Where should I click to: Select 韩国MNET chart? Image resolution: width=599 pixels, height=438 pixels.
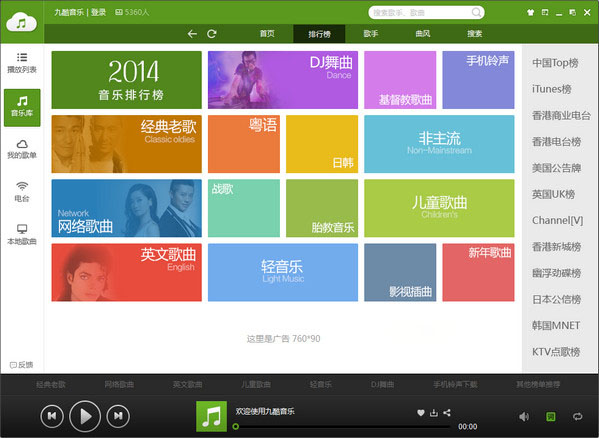556,325
